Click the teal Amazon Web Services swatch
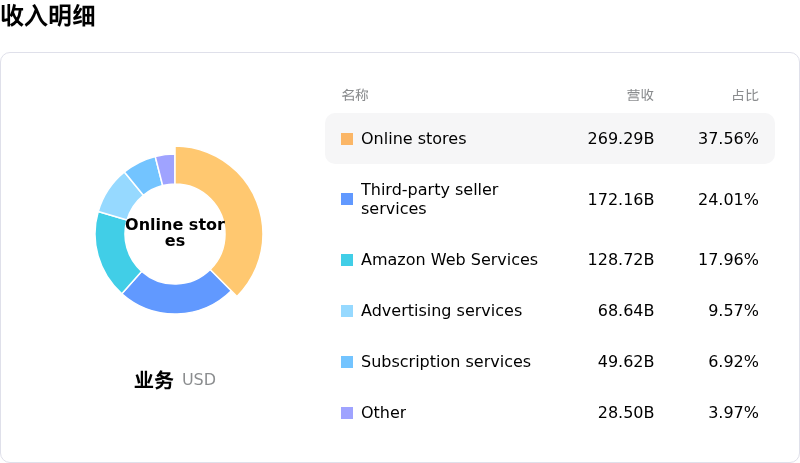Image resolution: width=800 pixels, height=463 pixels. click(x=347, y=260)
